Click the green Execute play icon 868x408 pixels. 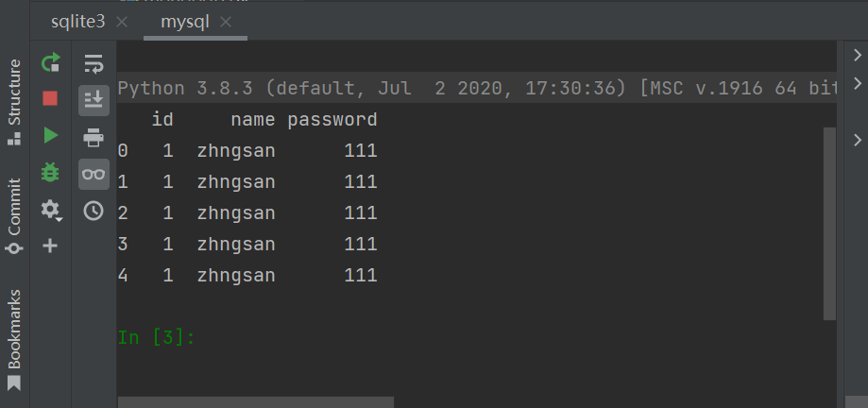click(x=51, y=135)
